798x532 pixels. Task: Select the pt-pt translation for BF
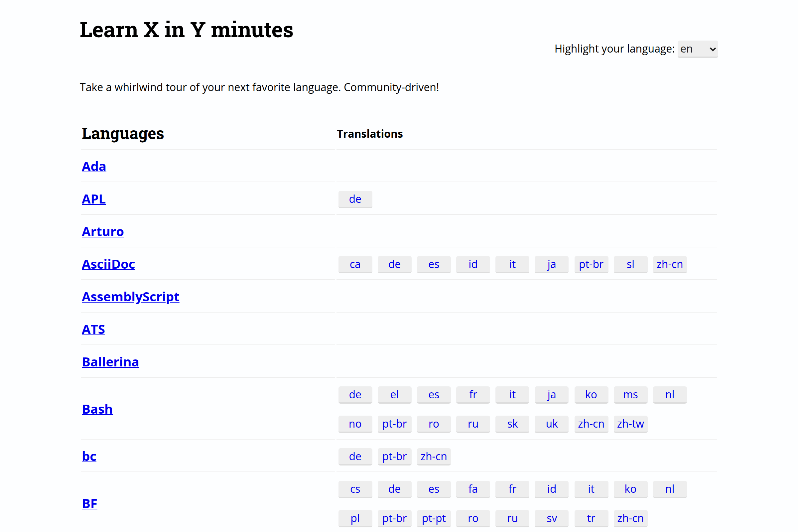click(x=434, y=518)
